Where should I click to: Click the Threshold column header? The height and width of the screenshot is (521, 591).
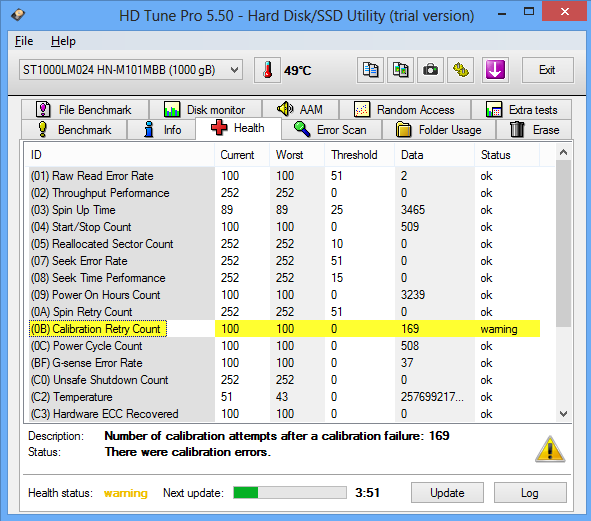click(359, 155)
